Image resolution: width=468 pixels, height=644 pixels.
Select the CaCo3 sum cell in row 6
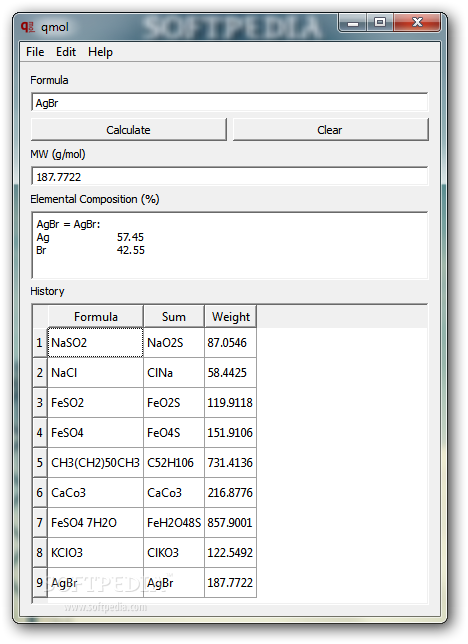click(174, 492)
